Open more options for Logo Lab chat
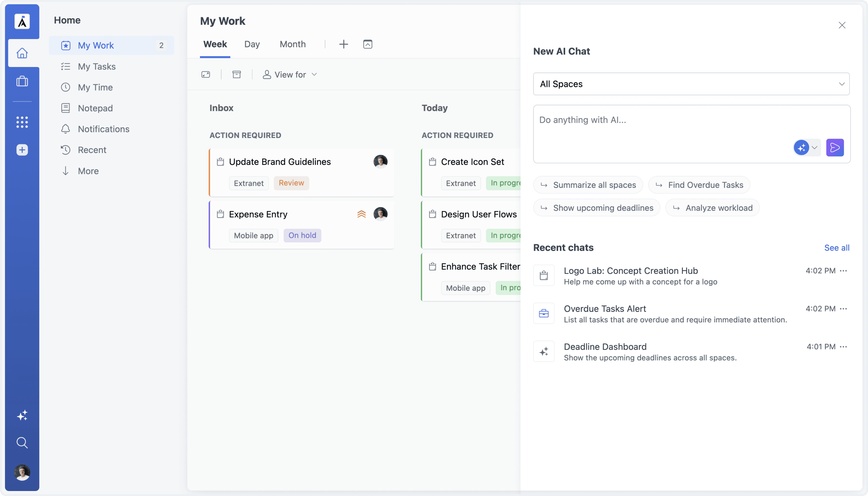The width and height of the screenshot is (868, 496). pyautogui.click(x=843, y=271)
